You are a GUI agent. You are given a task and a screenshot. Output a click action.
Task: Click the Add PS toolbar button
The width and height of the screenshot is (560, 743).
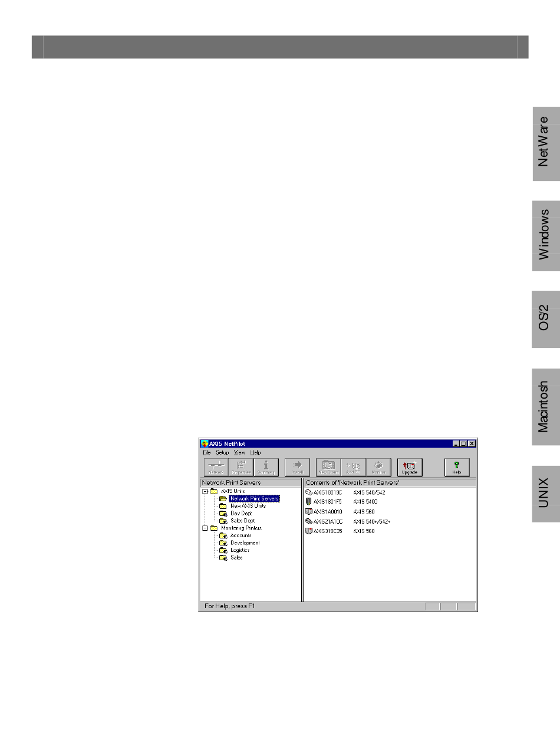point(353,467)
